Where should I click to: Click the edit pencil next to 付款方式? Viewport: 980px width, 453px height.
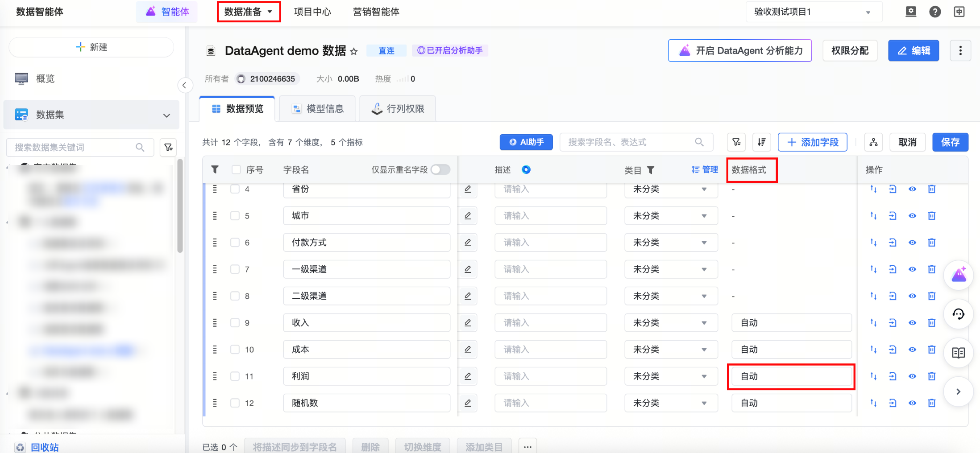point(468,243)
